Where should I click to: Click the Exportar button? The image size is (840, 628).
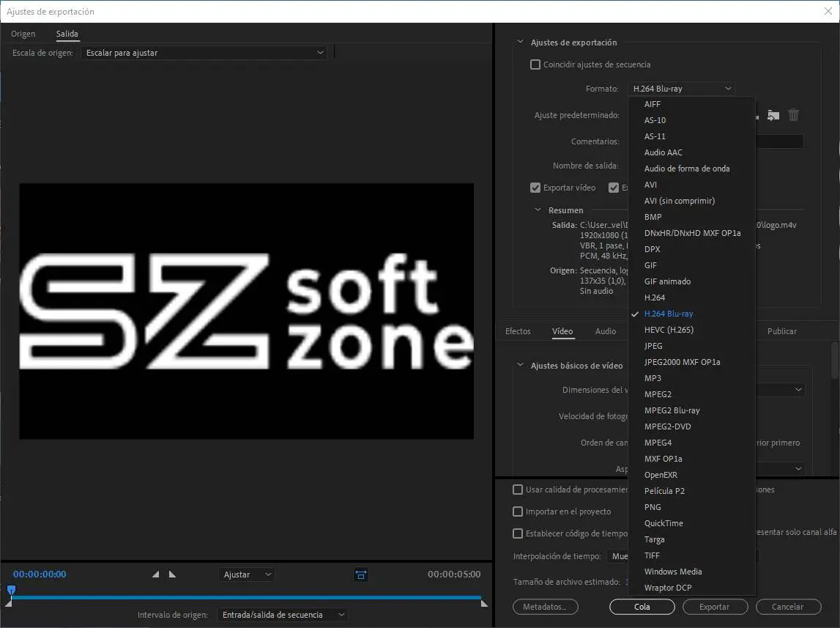[x=715, y=607]
